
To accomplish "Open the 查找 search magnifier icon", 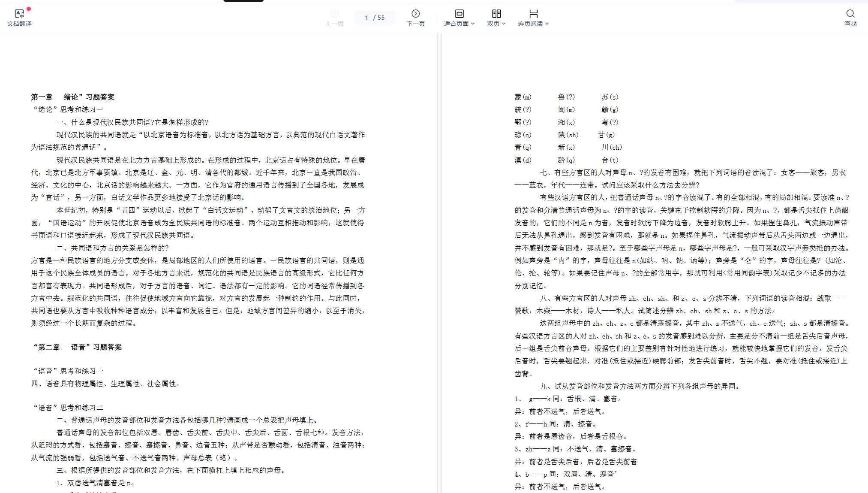I will click(850, 14).
